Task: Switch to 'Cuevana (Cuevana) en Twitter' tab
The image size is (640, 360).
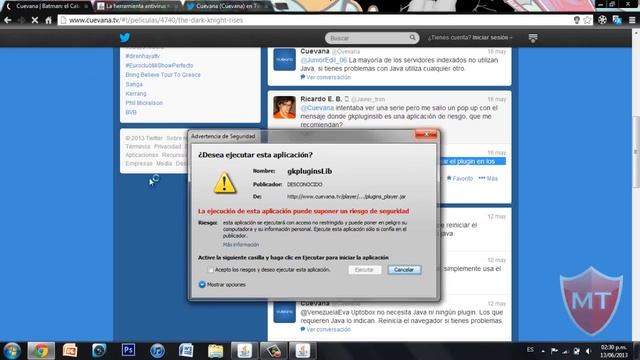Action: 229,6
